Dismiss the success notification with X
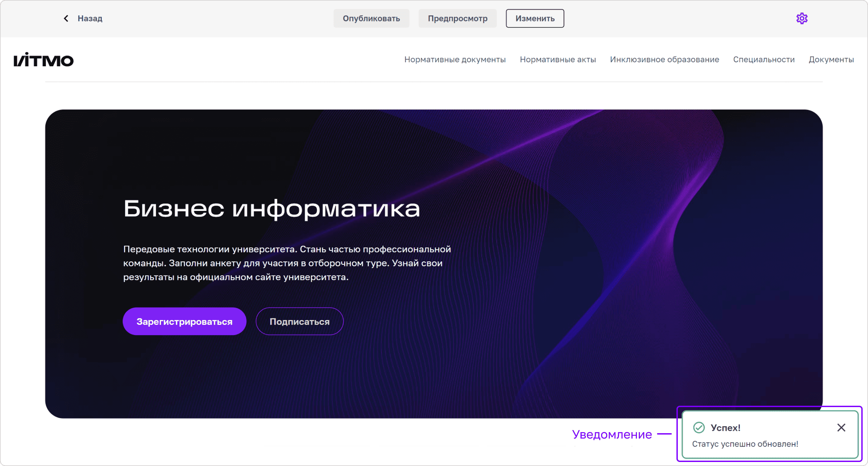 click(841, 427)
